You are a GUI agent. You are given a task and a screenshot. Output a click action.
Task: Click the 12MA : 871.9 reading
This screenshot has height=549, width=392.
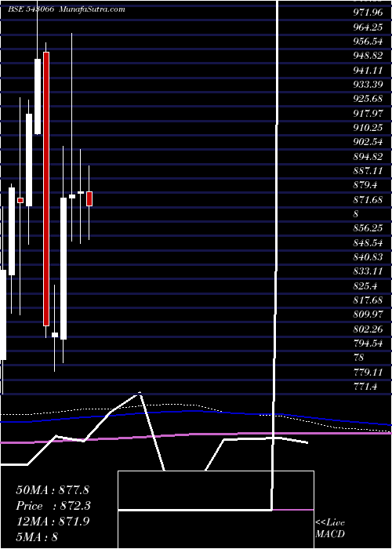(x=53, y=522)
